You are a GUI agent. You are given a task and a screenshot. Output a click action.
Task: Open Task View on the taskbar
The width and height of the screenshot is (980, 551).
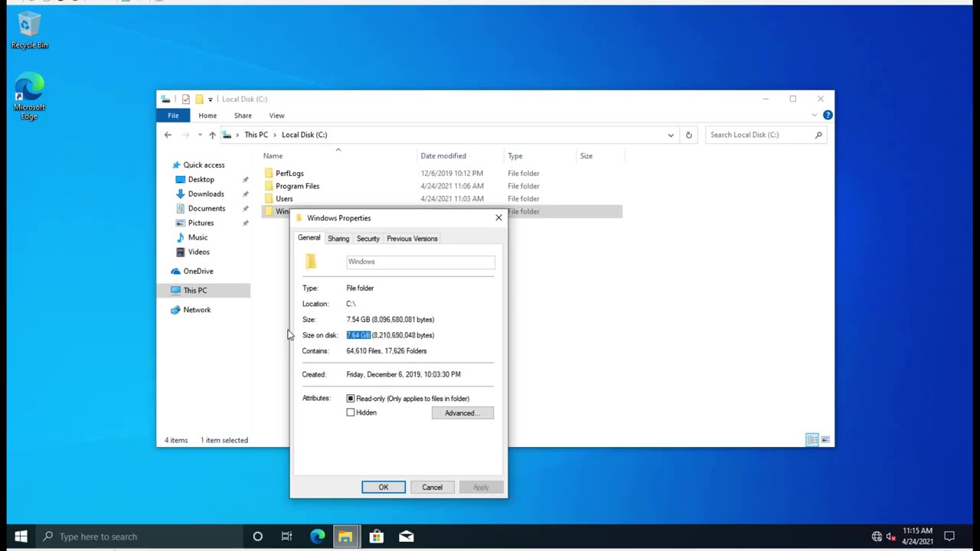(286, 536)
